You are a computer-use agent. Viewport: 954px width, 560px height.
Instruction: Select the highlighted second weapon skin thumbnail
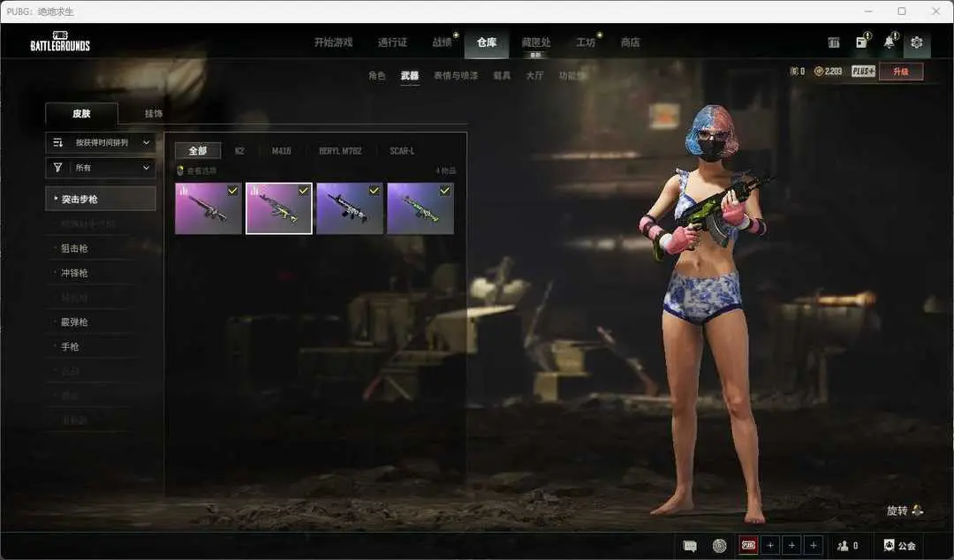(x=278, y=208)
